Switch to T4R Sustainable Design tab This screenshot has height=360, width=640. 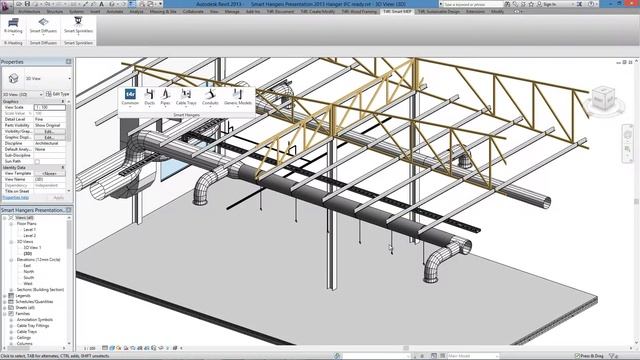[x=439, y=11]
